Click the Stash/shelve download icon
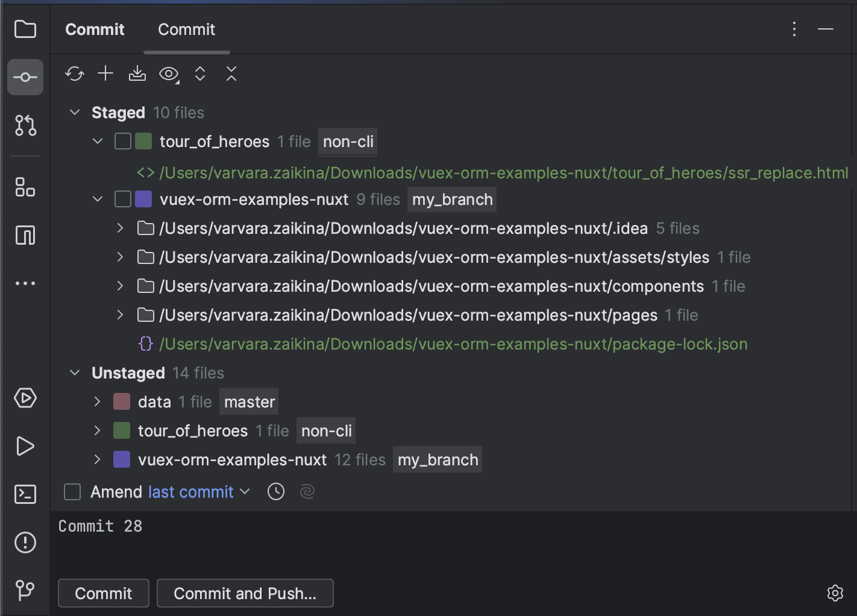Viewport: 857px width, 616px height. tap(137, 74)
